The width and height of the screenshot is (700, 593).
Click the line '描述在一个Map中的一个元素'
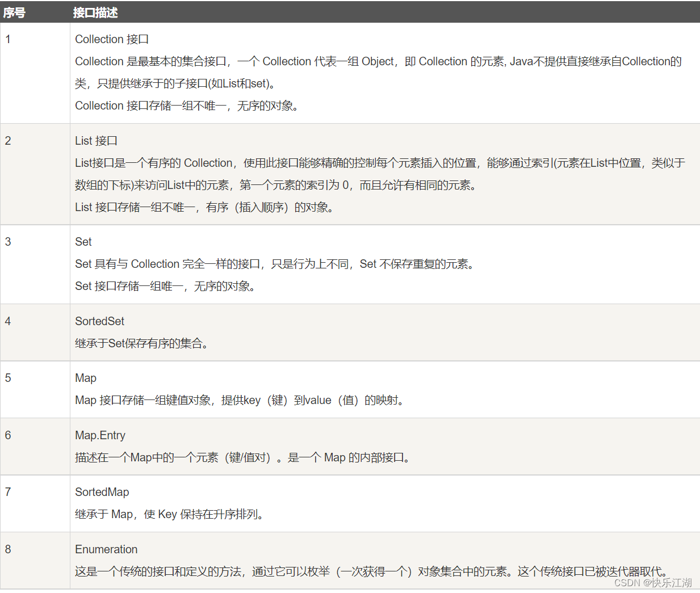244,457
